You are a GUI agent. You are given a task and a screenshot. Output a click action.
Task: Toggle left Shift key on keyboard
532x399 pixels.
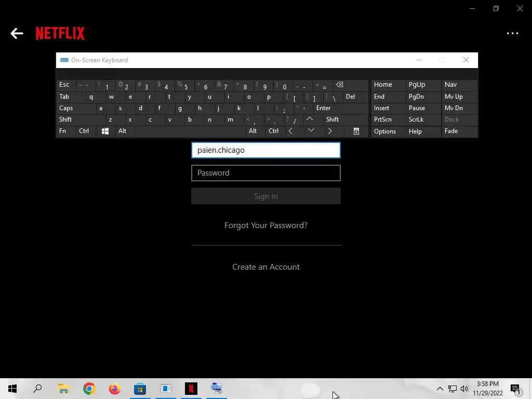pos(81,119)
